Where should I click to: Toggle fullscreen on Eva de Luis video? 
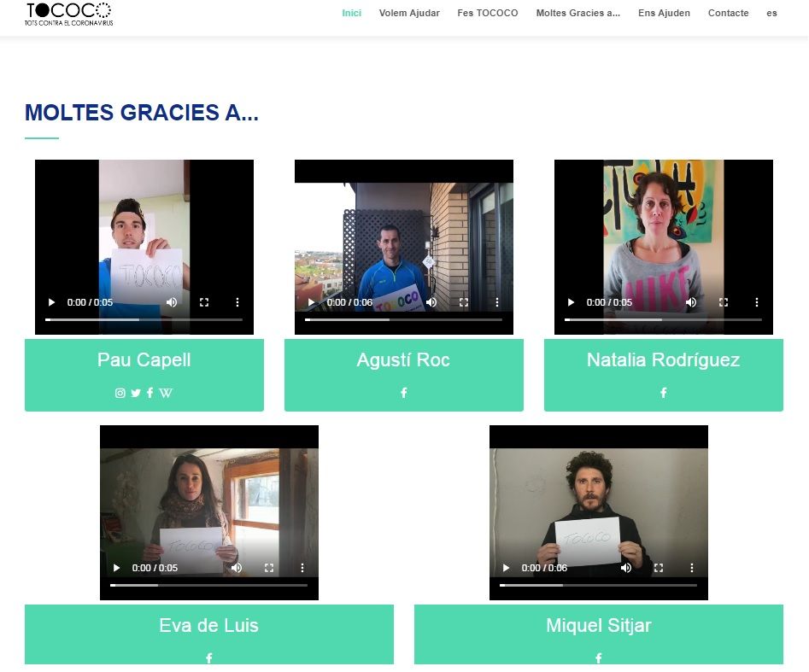[269, 568]
